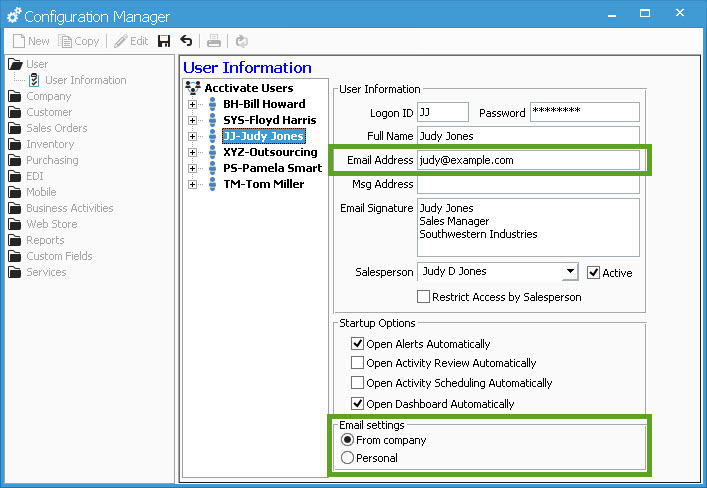Click the Email Signature text box
Image resolution: width=707 pixels, height=488 pixels.
click(x=528, y=227)
